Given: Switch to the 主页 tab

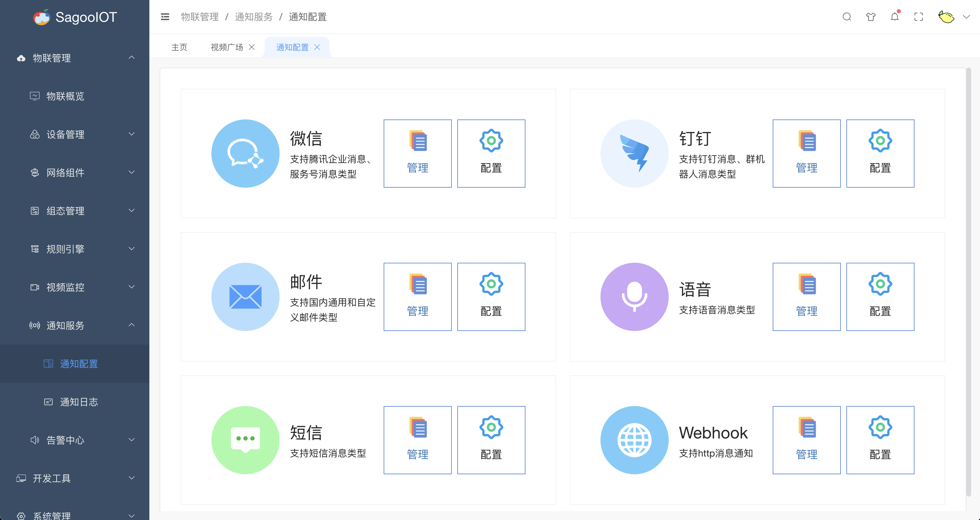Looking at the screenshot, I should pos(179,47).
